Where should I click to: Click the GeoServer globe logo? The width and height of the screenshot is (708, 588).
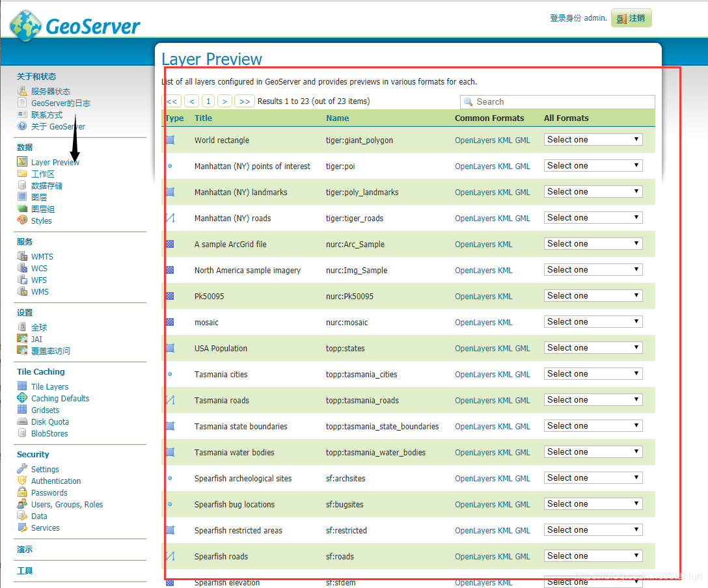(26, 26)
